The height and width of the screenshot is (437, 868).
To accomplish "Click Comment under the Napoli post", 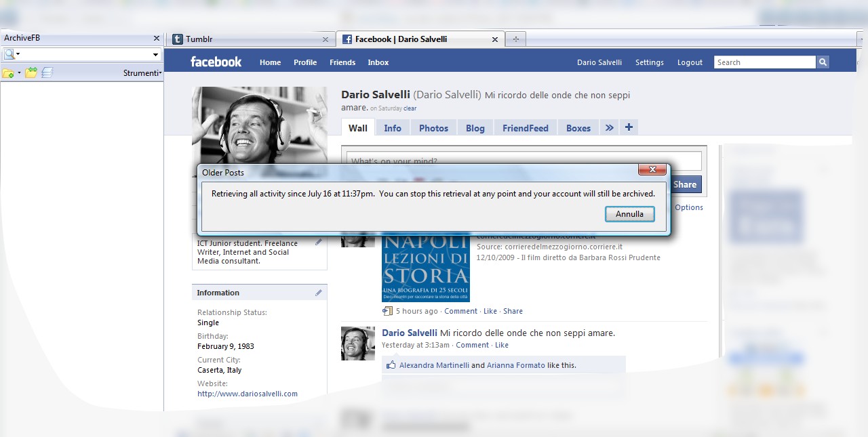I will tap(460, 311).
